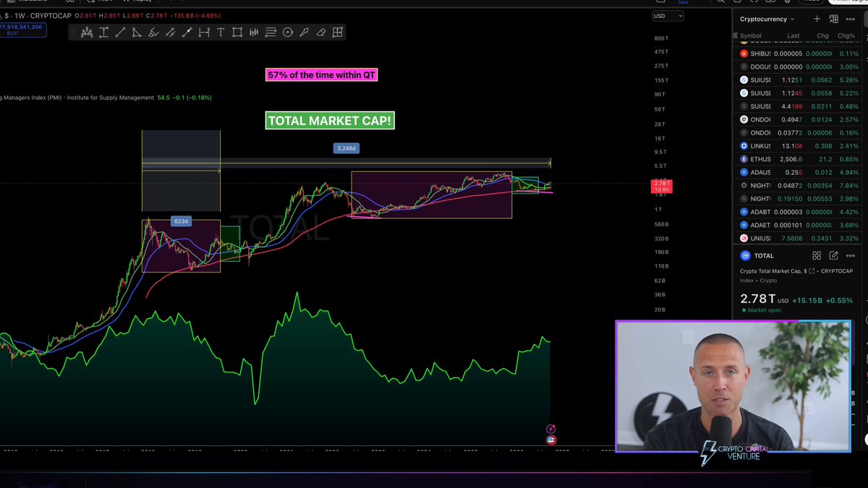This screenshot has height=488, width=868.
Task: Sort the watchlist by Symbol column
Action: [x=750, y=35]
